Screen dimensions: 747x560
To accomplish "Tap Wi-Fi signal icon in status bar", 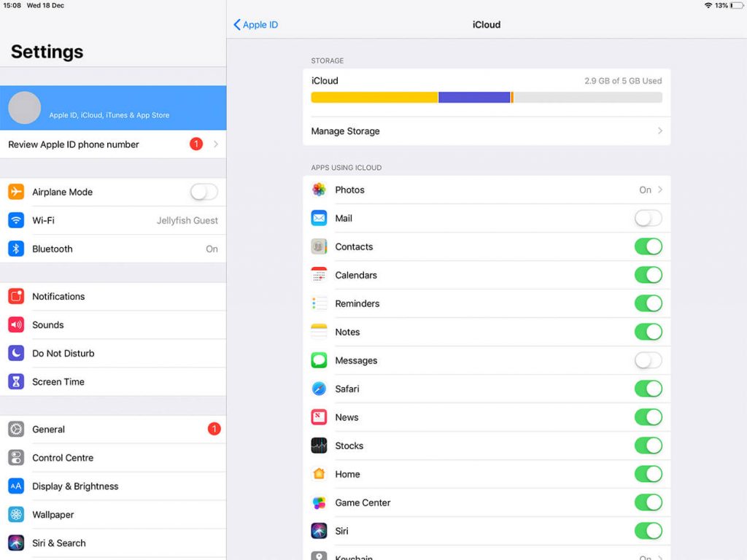I will pyautogui.click(x=708, y=6).
